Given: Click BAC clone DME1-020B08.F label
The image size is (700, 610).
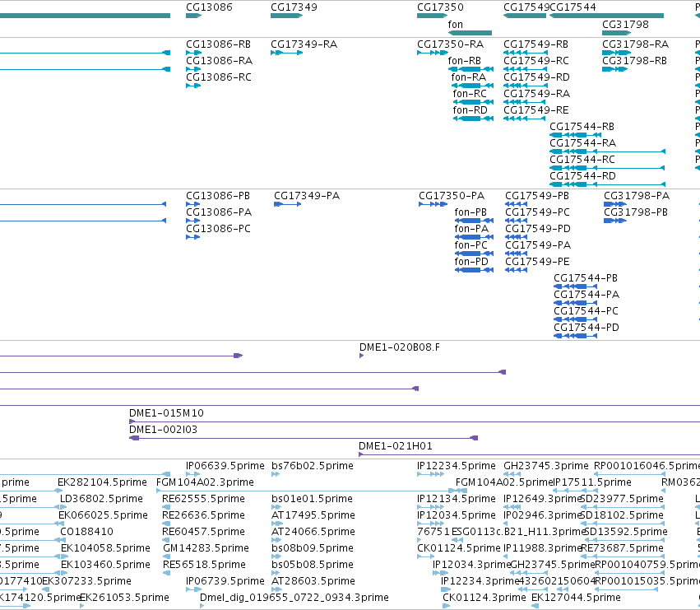Looking at the screenshot, I should click(399, 347).
